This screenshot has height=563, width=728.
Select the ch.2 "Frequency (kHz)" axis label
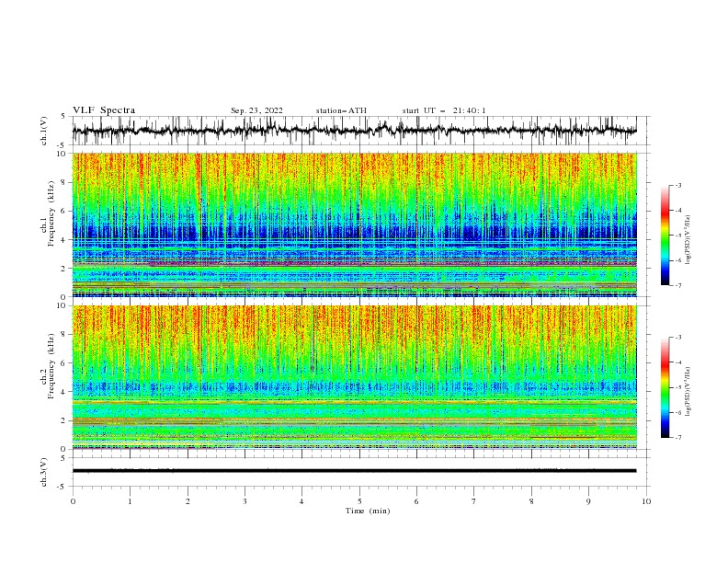click(51, 366)
